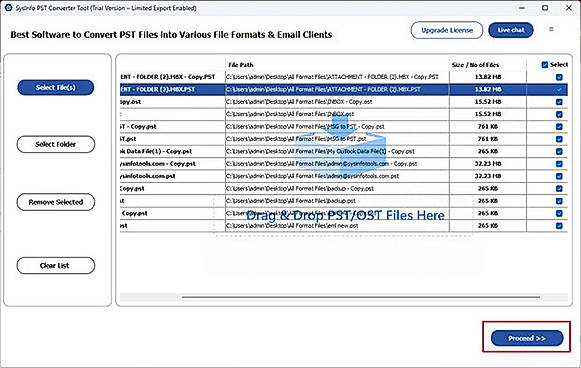Click the name cell of Data File(1) - Copy.pst

pyautogui.click(x=172, y=151)
